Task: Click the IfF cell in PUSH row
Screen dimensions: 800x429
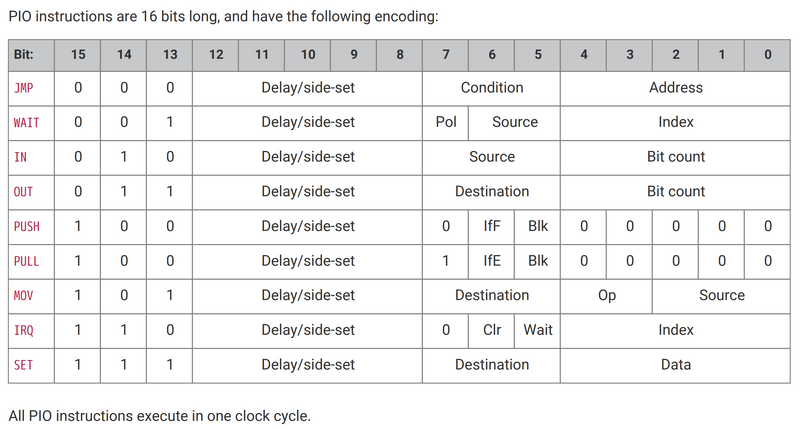Action: [491, 226]
